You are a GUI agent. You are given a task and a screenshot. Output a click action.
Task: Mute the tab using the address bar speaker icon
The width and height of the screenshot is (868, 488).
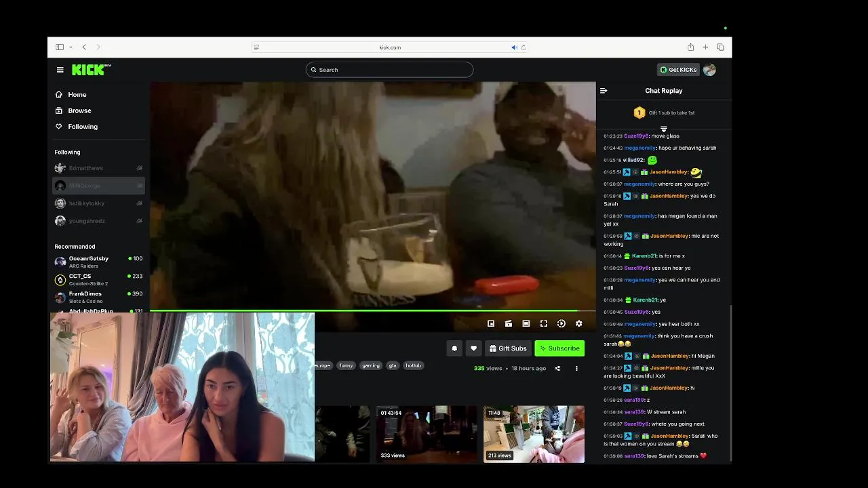click(x=514, y=47)
